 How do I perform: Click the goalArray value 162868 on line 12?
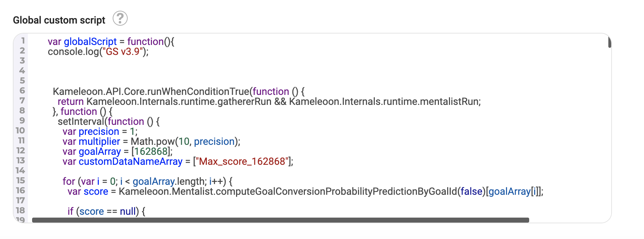click(x=151, y=152)
